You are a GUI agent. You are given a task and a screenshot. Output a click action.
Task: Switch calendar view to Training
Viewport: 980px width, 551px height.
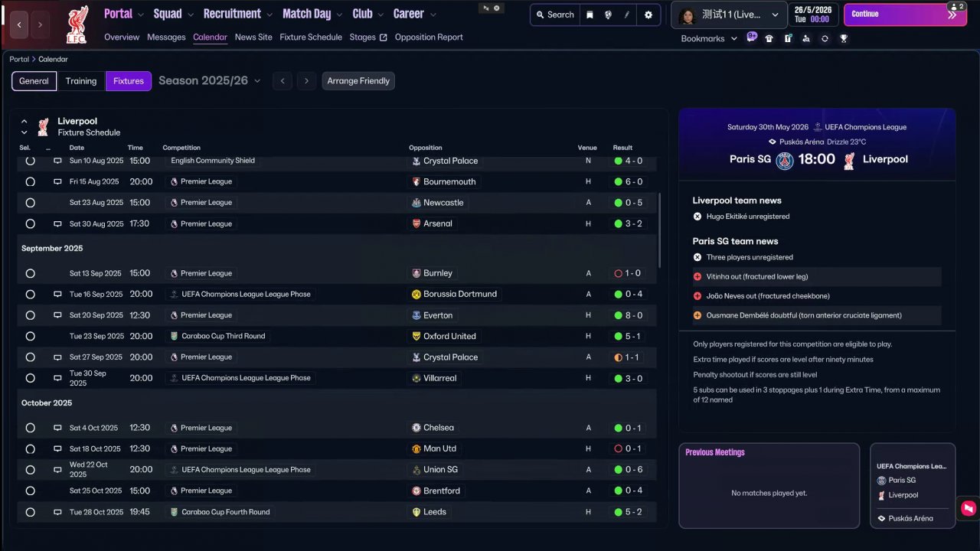coord(81,81)
